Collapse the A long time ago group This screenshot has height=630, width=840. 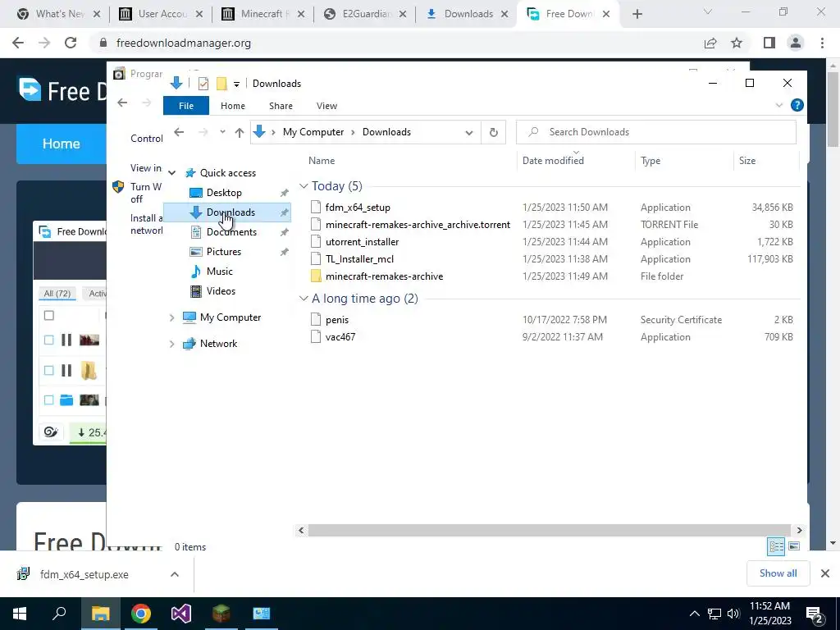pos(304,299)
